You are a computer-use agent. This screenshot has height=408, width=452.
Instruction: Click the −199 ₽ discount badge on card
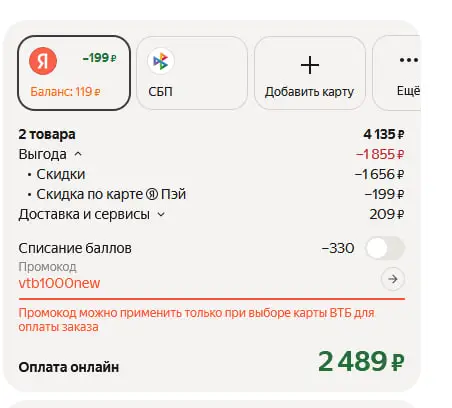[x=99, y=58]
